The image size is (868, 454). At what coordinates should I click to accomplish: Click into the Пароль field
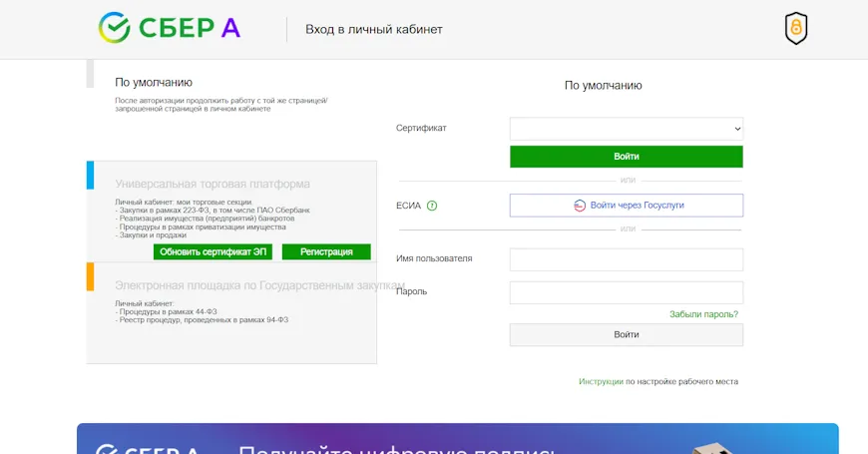[x=626, y=292]
